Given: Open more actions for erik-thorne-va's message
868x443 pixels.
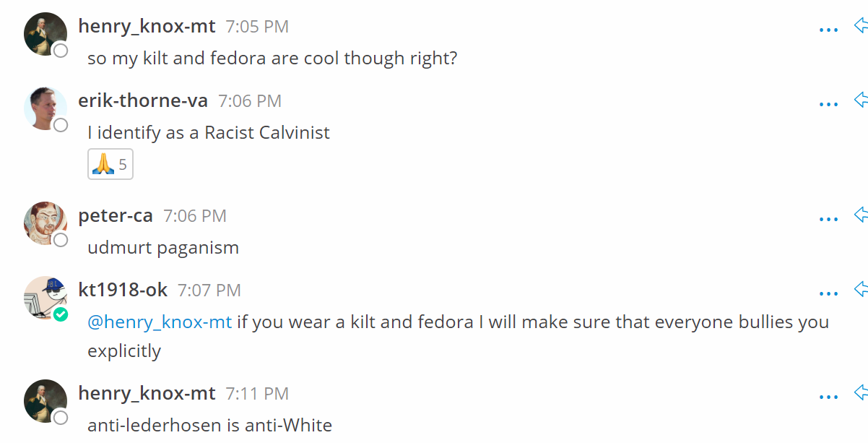Looking at the screenshot, I should [828, 105].
